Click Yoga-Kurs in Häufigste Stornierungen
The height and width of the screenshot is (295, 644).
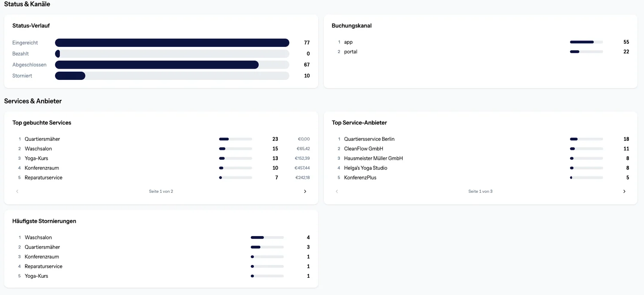36,276
